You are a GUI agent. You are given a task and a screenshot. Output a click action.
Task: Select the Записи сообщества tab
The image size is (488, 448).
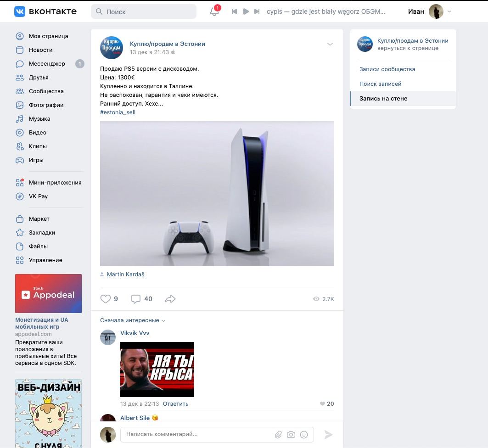click(403, 69)
